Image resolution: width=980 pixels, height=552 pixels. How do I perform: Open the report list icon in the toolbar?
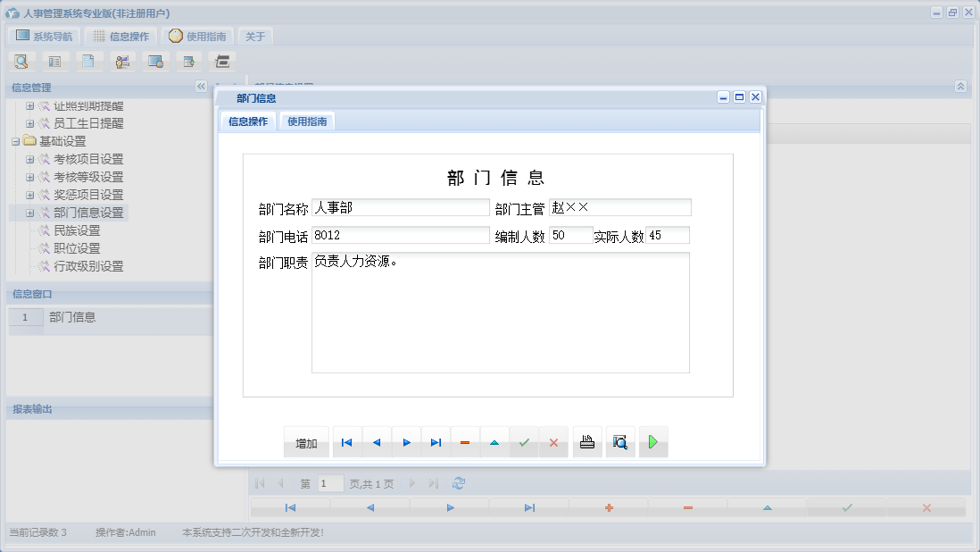coord(54,61)
